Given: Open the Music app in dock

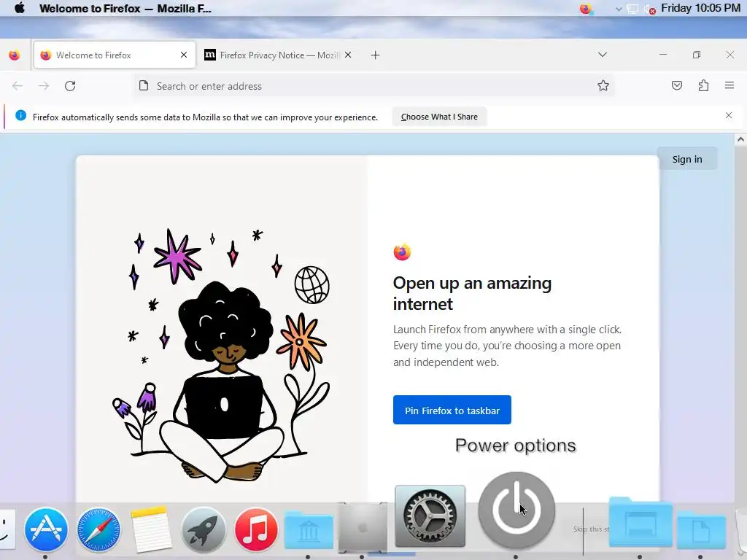Looking at the screenshot, I should tap(256, 529).
